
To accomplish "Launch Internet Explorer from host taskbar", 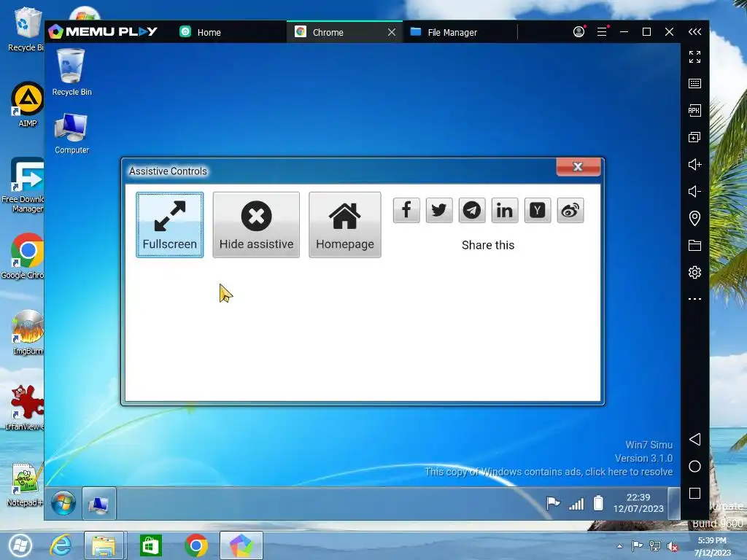I will tap(61, 545).
